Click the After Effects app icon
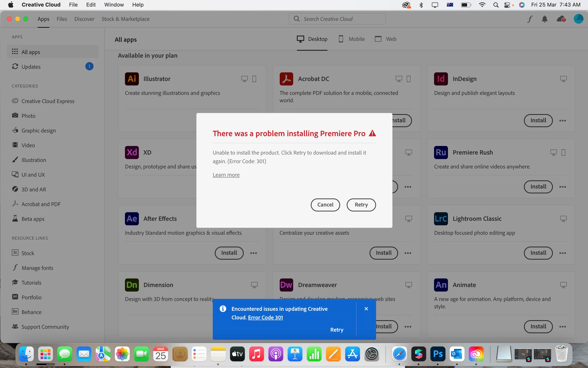588x368 pixels. (132, 219)
